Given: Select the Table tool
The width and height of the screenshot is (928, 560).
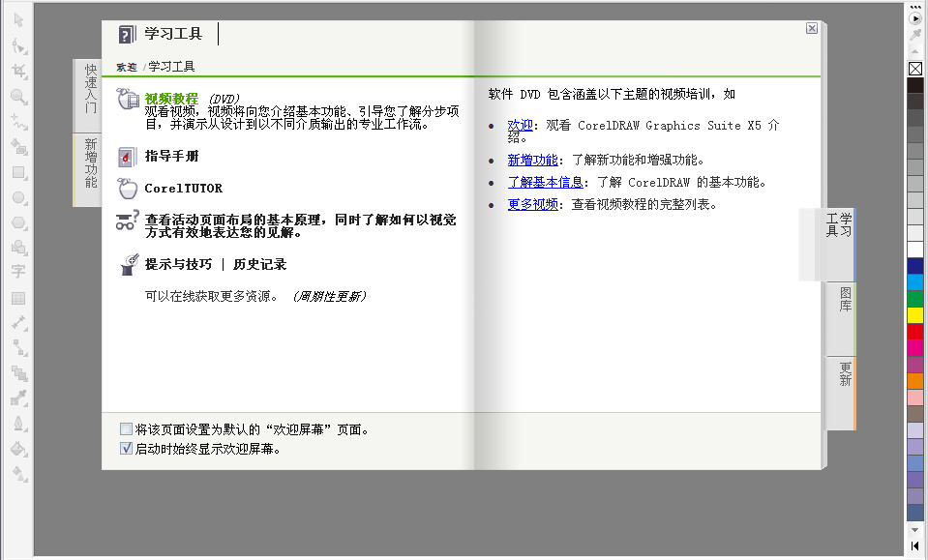Looking at the screenshot, I should 18,298.
